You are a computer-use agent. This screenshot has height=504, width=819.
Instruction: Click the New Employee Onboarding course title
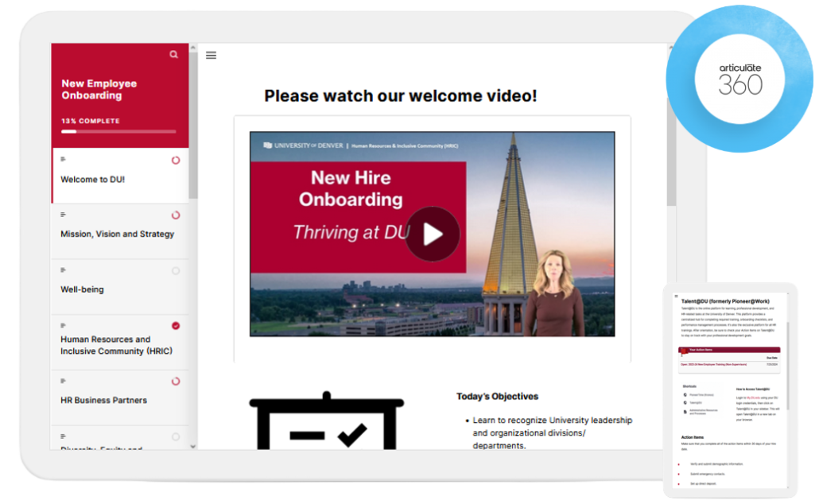[x=99, y=89]
